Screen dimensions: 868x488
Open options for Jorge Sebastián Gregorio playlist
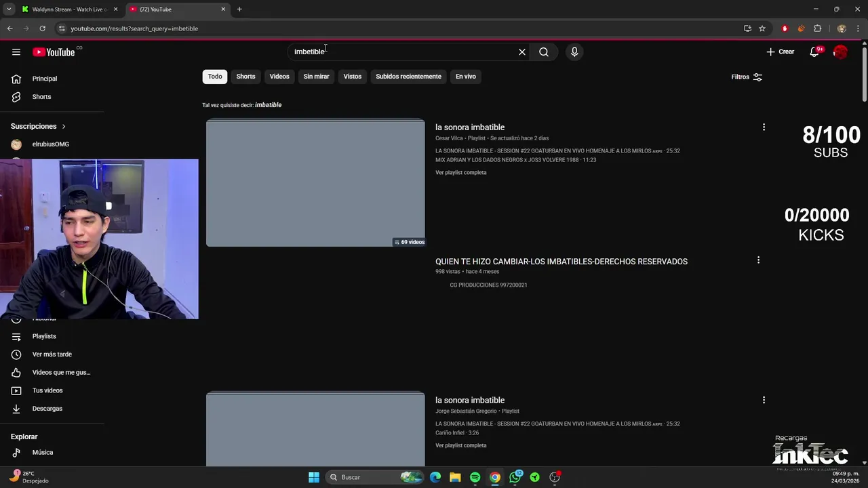(764, 401)
